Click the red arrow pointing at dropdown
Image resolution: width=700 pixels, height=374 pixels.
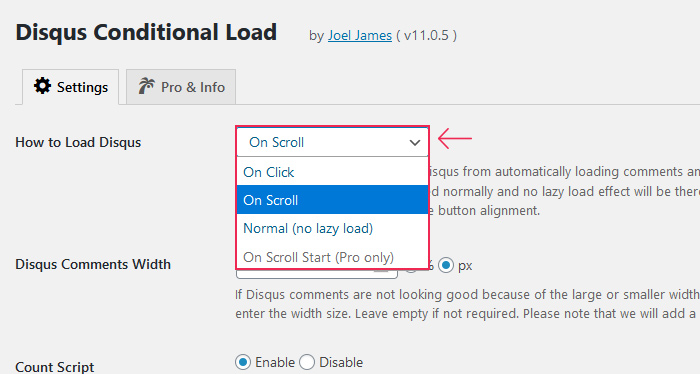pos(454,138)
